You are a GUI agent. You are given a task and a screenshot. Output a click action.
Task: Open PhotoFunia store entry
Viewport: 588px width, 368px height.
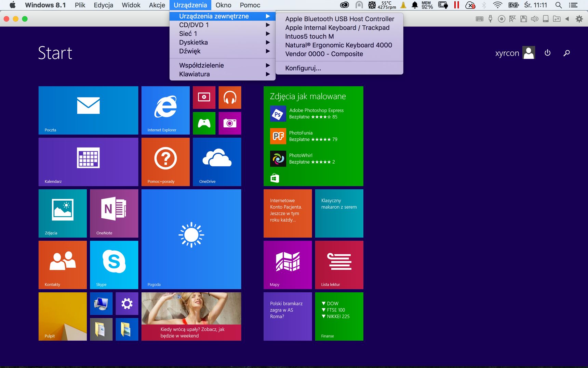[304, 136]
